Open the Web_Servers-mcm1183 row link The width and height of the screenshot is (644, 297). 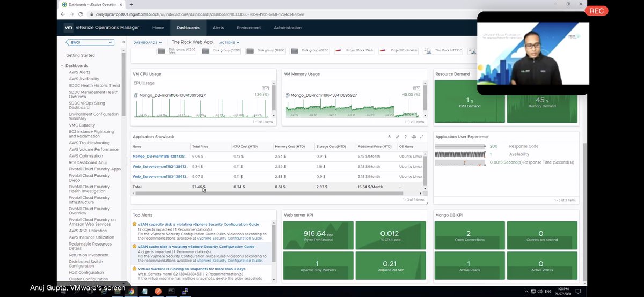tap(159, 176)
